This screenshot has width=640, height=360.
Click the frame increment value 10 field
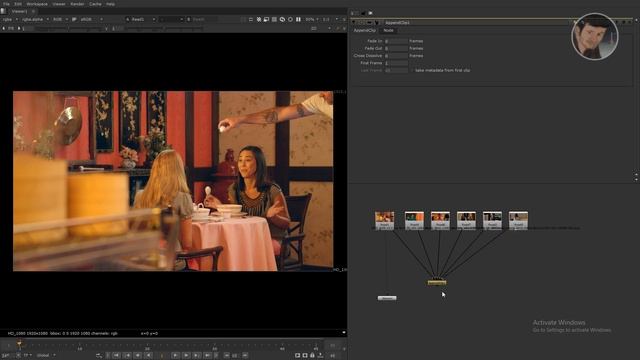click(235, 356)
